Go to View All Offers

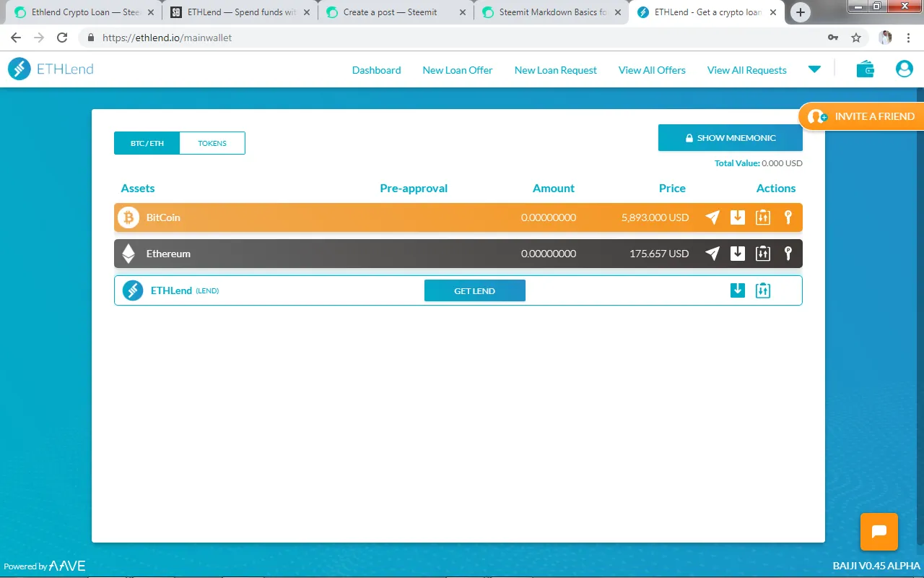(652, 70)
